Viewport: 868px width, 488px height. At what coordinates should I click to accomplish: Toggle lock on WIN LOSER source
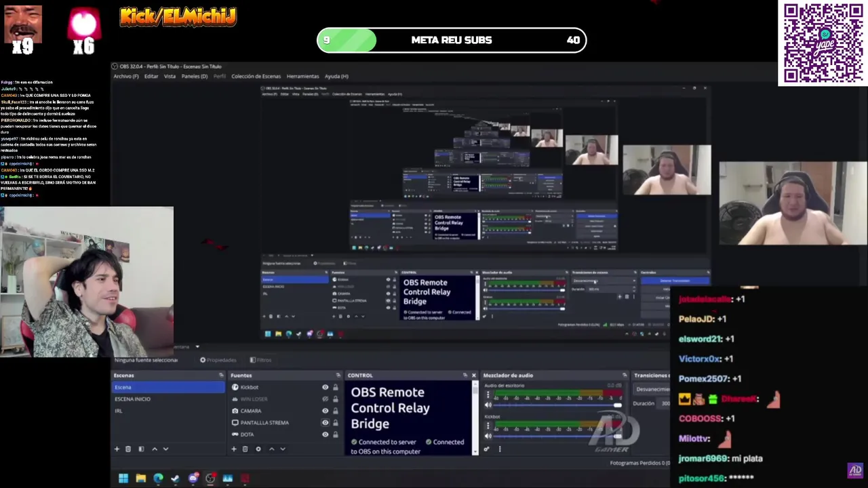335,399
